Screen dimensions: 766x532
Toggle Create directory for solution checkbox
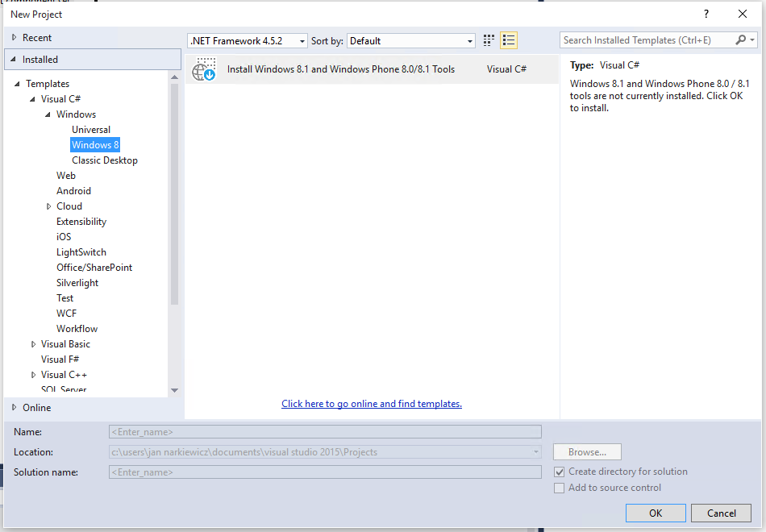560,472
